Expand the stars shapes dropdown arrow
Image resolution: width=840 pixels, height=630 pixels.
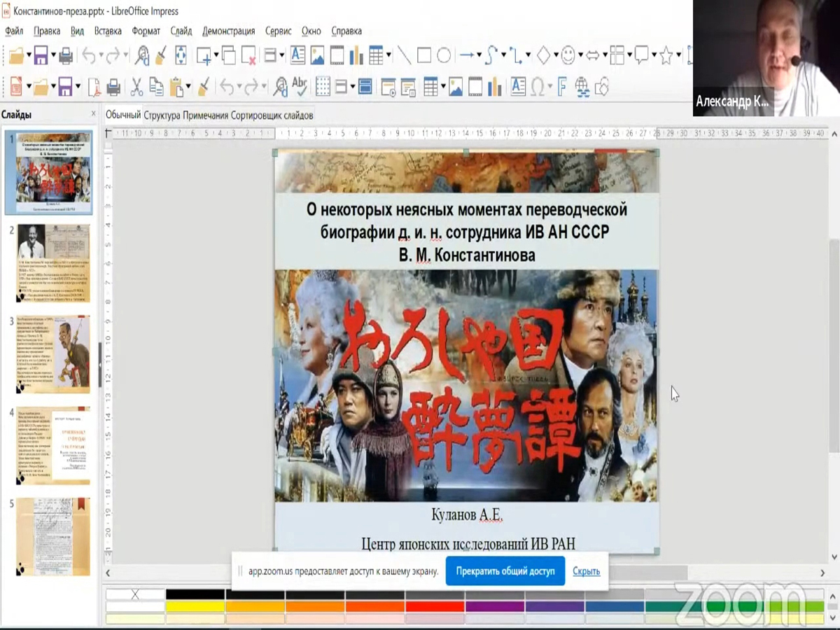[x=678, y=55]
